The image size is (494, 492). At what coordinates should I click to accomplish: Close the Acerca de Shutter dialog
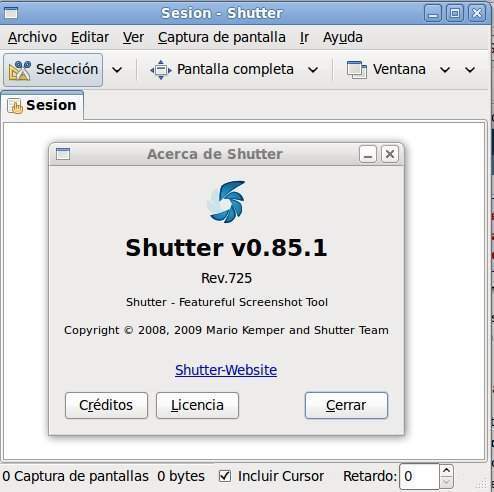pyautogui.click(x=390, y=154)
